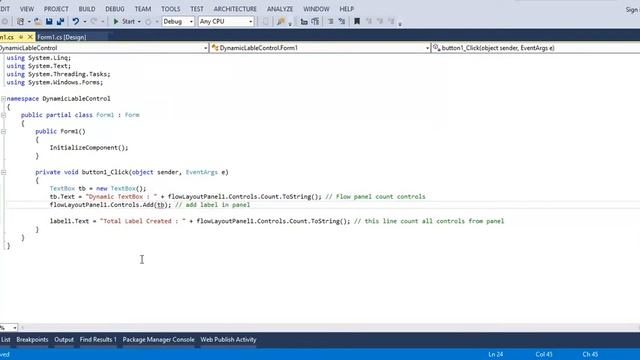Click the '// add label in panel' comment

213,205
